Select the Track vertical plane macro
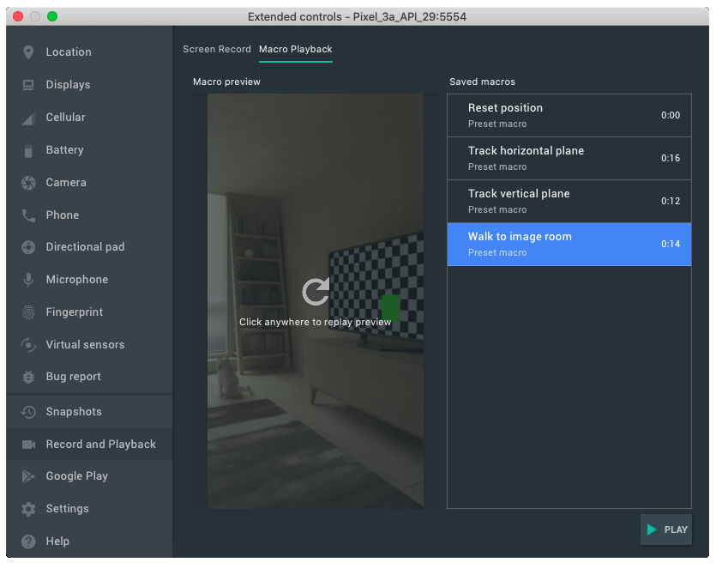Image resolution: width=728 pixels, height=575 pixels. 569,202
